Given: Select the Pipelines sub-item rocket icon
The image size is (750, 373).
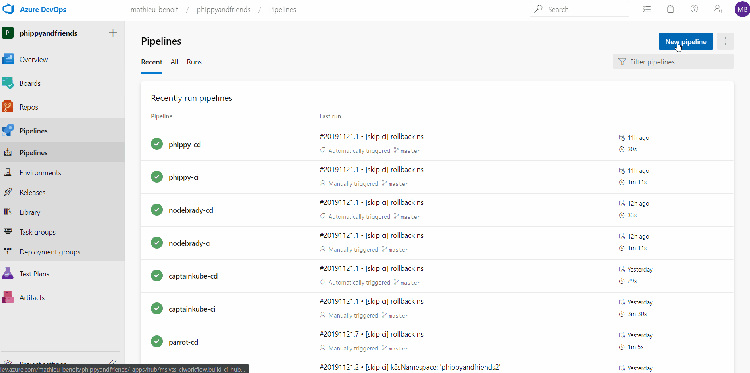Looking at the screenshot, I should pyautogui.click(x=8, y=153).
